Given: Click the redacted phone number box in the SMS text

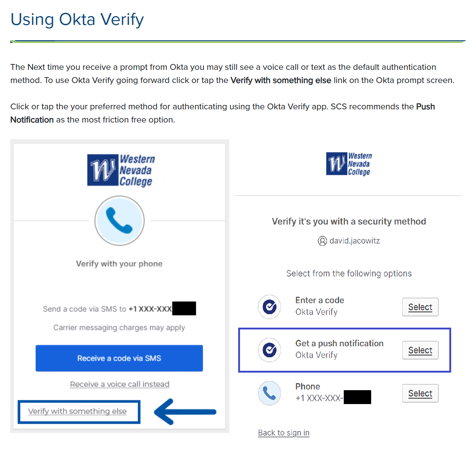Looking at the screenshot, I should tap(184, 309).
